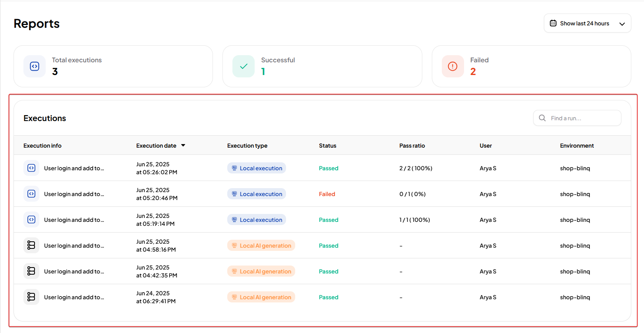This screenshot has height=333, width=644.
Task: Click the Pass ratio column header
Action: [412, 146]
